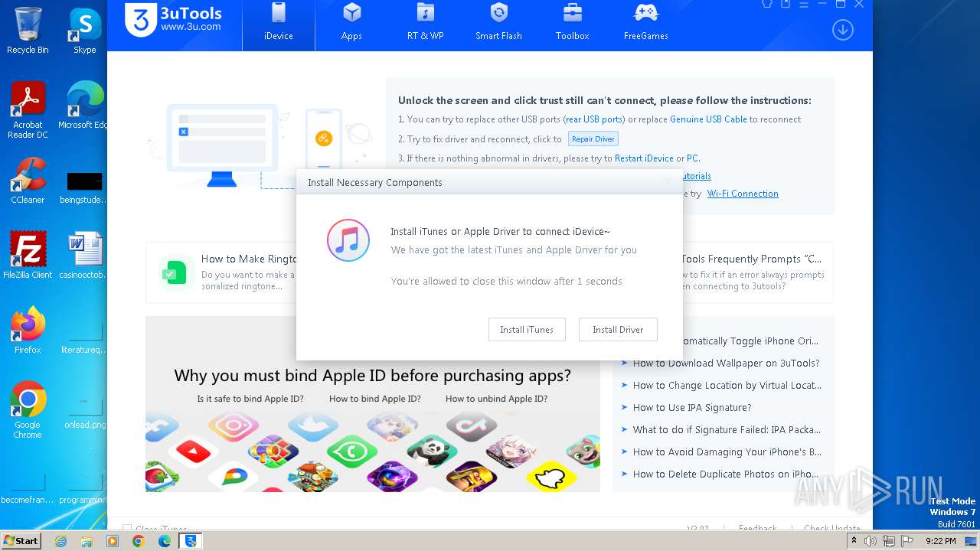Open Internet Explorer in taskbar
980x551 pixels.
click(60, 541)
